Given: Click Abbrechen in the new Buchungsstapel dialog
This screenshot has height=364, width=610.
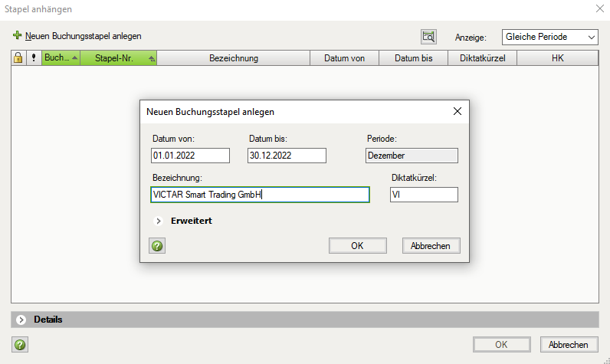Looking at the screenshot, I should coord(431,246).
